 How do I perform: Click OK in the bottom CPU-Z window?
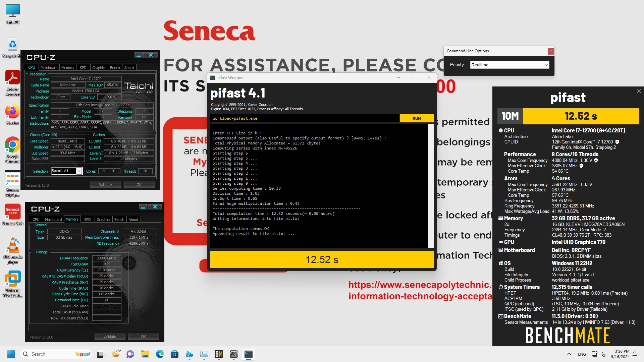[x=143, y=337]
